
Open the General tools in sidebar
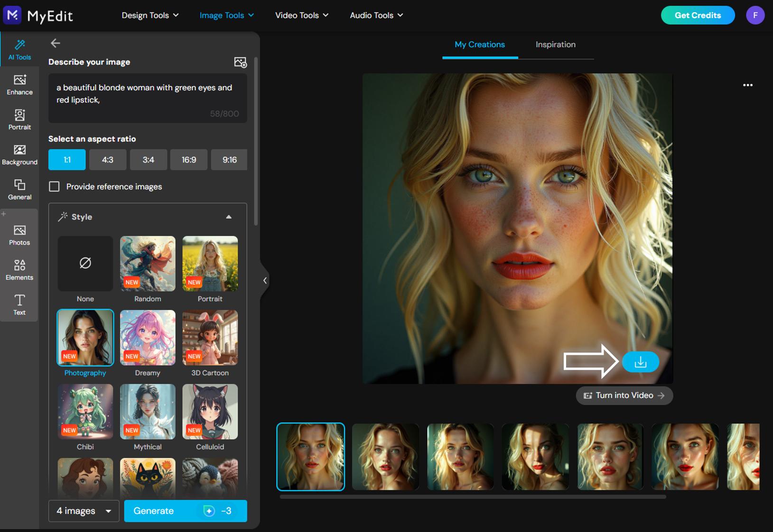pyautogui.click(x=19, y=190)
